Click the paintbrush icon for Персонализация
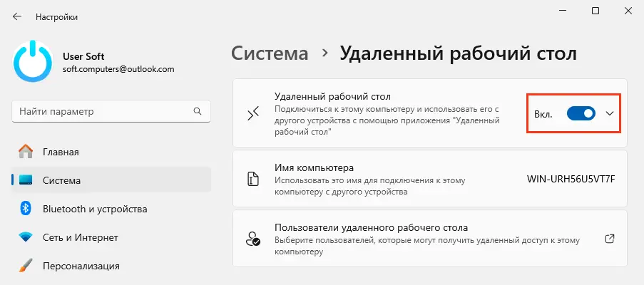Image resolution: width=644 pixels, height=285 pixels. (x=26, y=266)
